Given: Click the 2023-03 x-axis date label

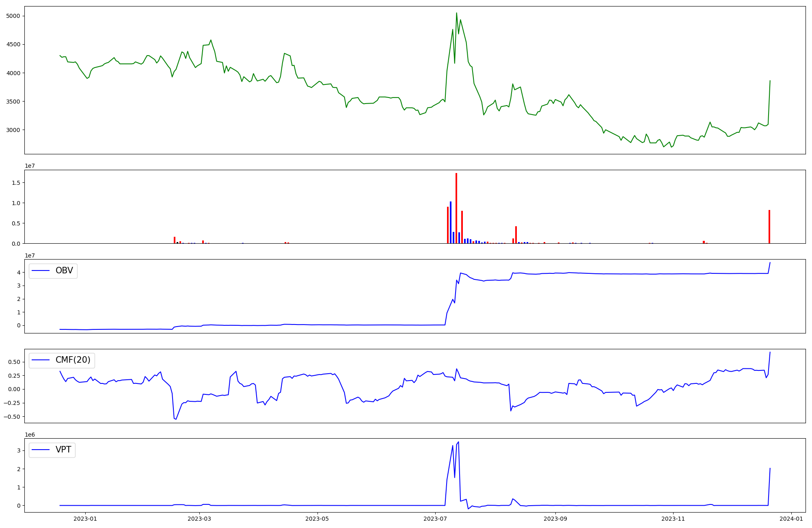Looking at the screenshot, I should point(200,518).
